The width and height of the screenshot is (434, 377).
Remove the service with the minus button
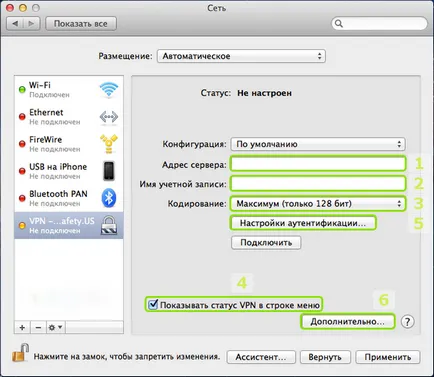coord(38,328)
